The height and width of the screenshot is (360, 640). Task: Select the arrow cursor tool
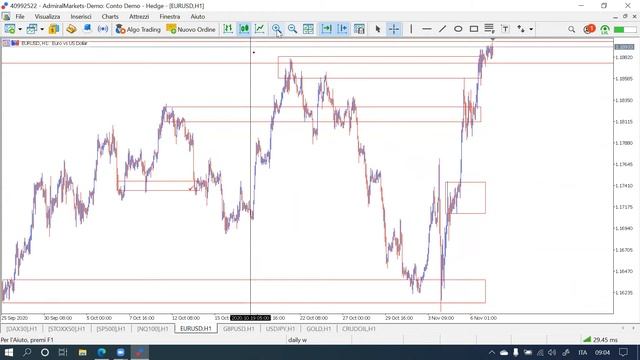(378, 29)
